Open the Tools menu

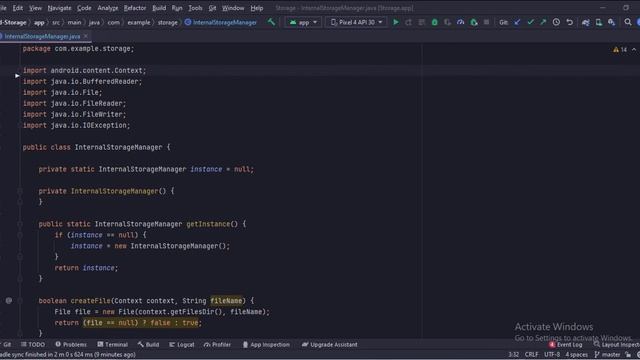195,8
